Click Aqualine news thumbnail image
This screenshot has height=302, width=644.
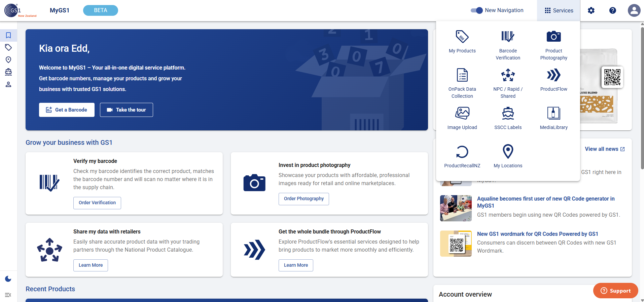(456, 208)
